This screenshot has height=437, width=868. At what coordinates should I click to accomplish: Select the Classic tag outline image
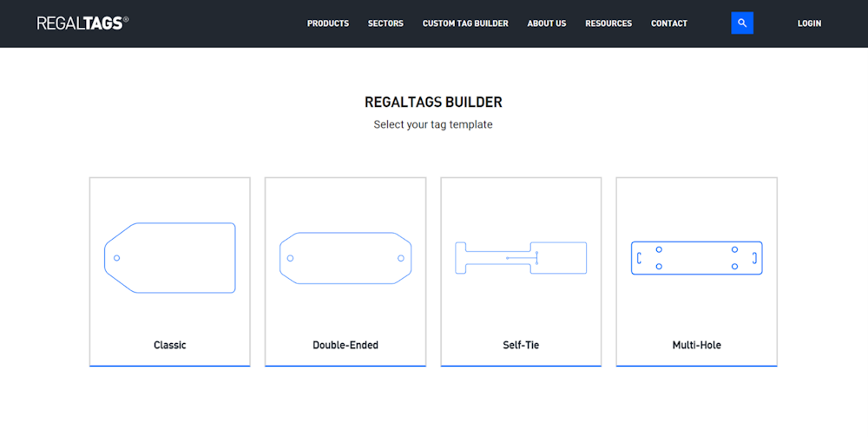170,258
